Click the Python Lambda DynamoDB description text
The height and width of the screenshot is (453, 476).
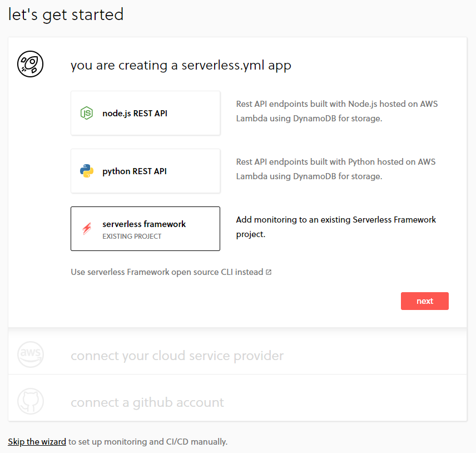[336, 169]
